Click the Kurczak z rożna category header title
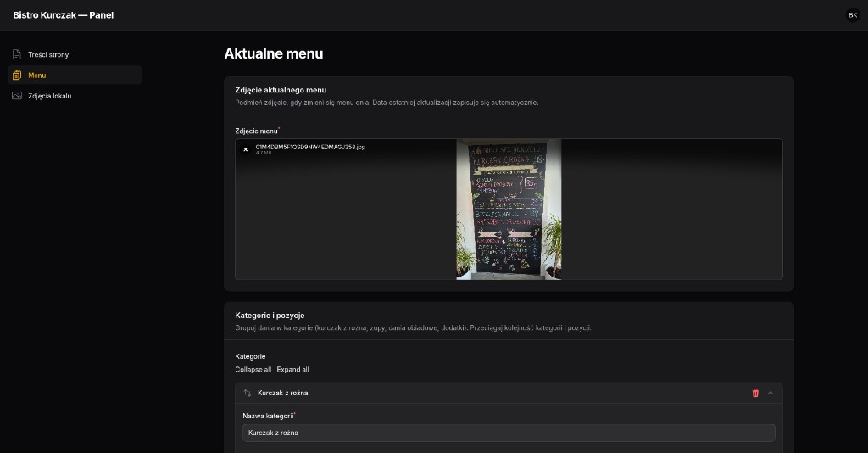Screen dimensions: 868x453 pos(283,393)
